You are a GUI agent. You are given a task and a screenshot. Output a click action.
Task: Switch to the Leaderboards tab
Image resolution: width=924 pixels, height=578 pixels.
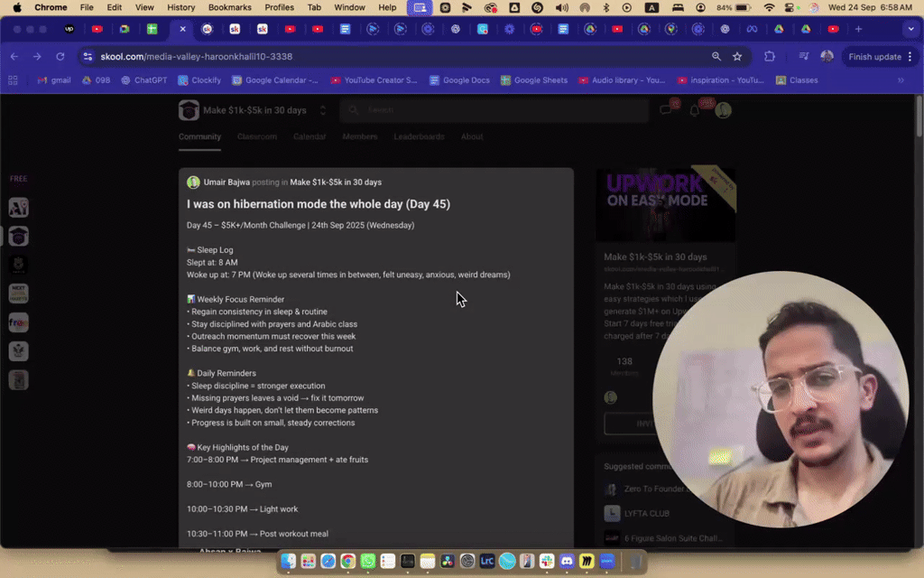(x=419, y=136)
